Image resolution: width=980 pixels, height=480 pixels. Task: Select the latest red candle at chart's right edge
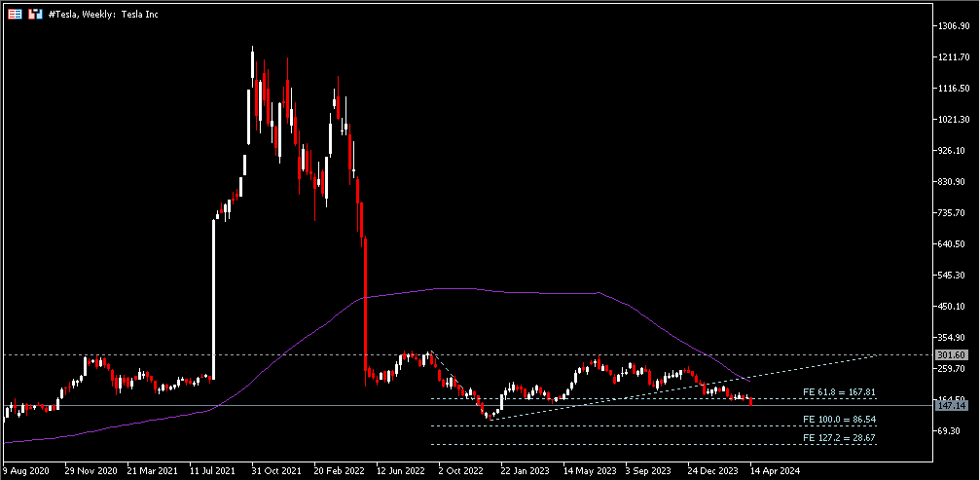click(x=750, y=401)
